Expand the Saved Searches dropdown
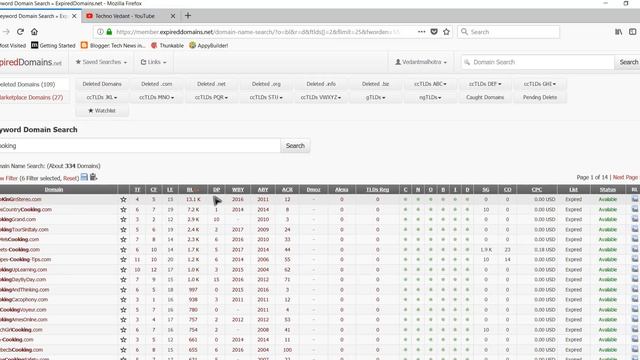Viewport: 640px width, 360px height. pyautogui.click(x=101, y=62)
